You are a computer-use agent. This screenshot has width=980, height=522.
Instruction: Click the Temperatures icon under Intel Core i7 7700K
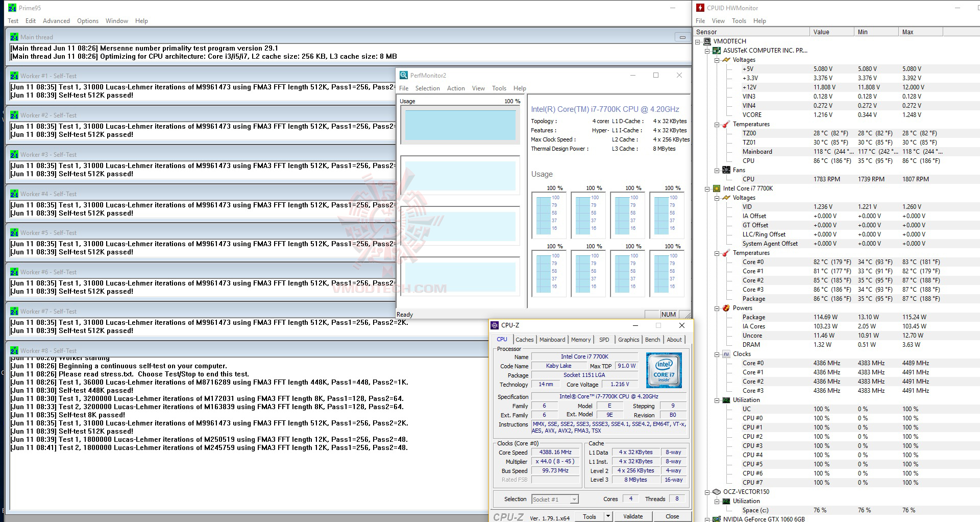coord(726,253)
